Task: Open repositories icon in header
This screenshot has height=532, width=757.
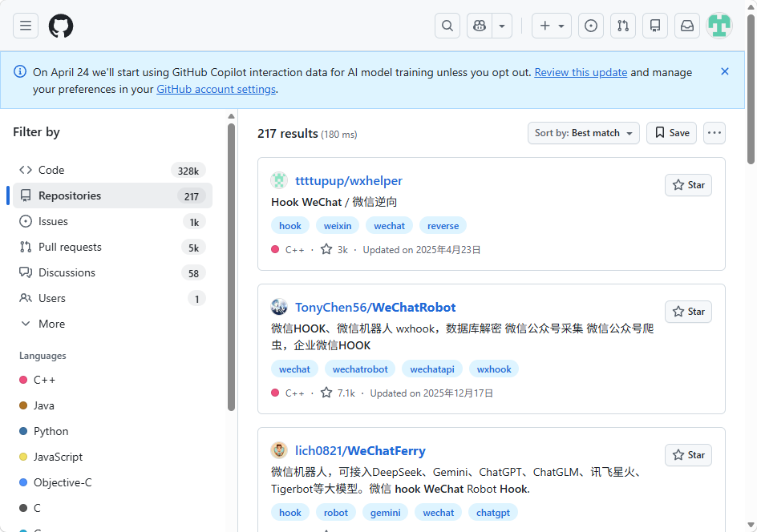Action: (x=655, y=26)
